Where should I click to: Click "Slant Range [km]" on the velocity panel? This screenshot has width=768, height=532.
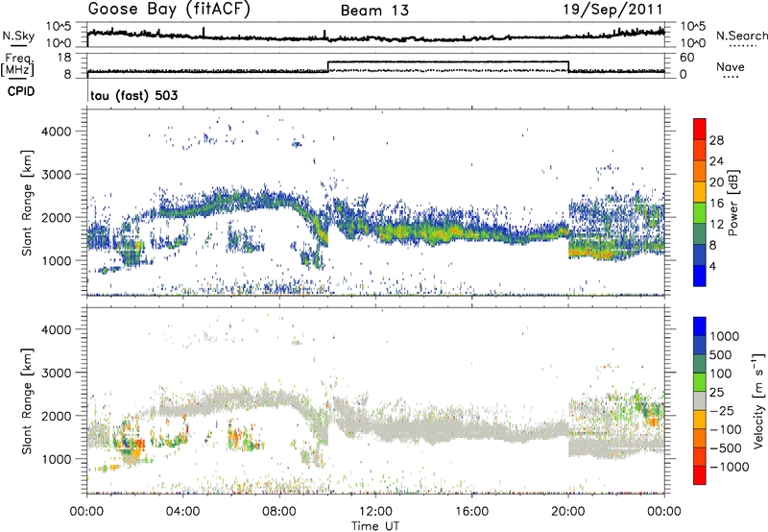click(x=27, y=400)
